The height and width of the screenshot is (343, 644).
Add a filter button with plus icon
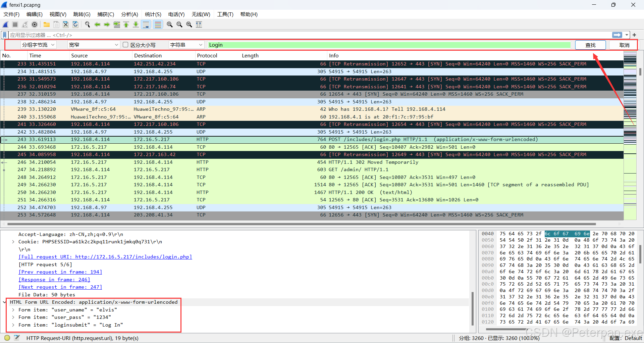pyautogui.click(x=634, y=35)
